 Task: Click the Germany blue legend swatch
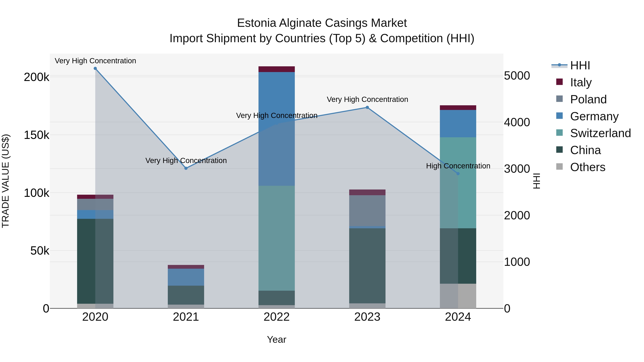click(x=560, y=116)
